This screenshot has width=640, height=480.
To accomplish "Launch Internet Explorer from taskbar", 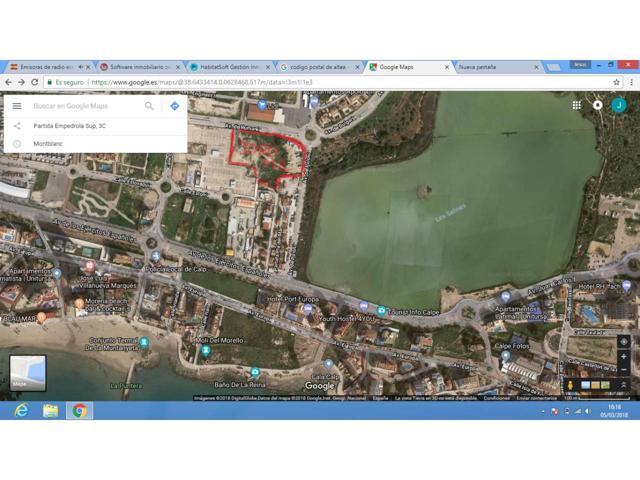I will (x=21, y=410).
